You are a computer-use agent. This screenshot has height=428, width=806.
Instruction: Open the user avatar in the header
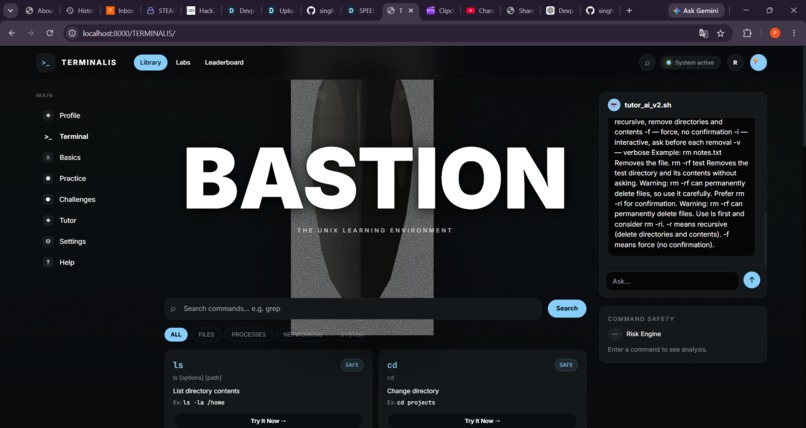point(758,63)
